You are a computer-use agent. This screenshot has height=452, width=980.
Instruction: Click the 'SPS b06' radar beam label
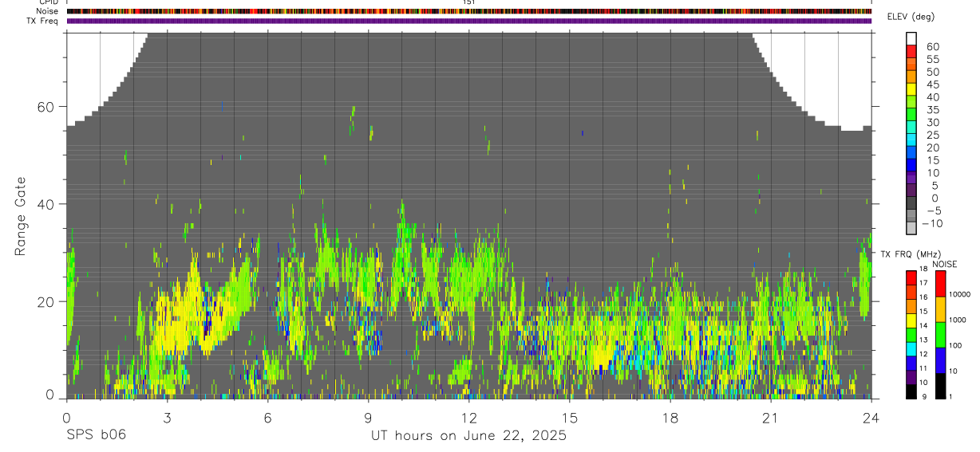click(x=96, y=435)
